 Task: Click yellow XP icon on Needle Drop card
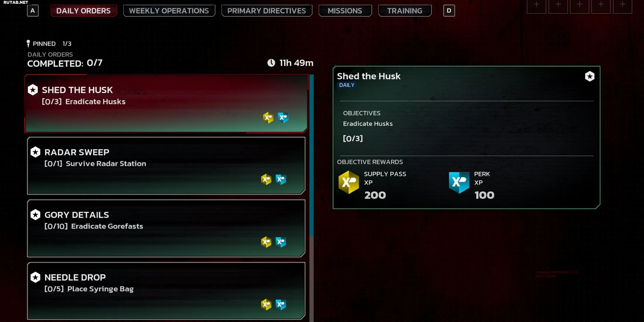point(266,304)
